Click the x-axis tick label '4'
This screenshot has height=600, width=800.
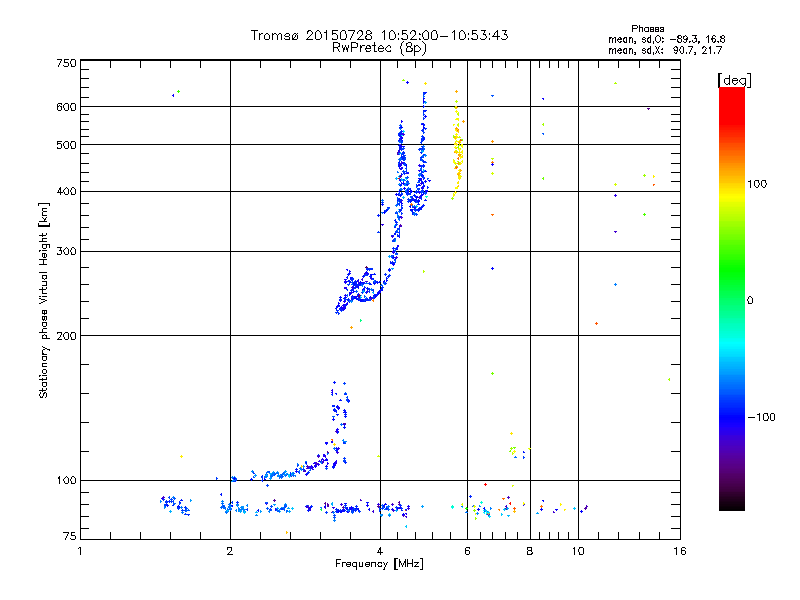coord(380,551)
